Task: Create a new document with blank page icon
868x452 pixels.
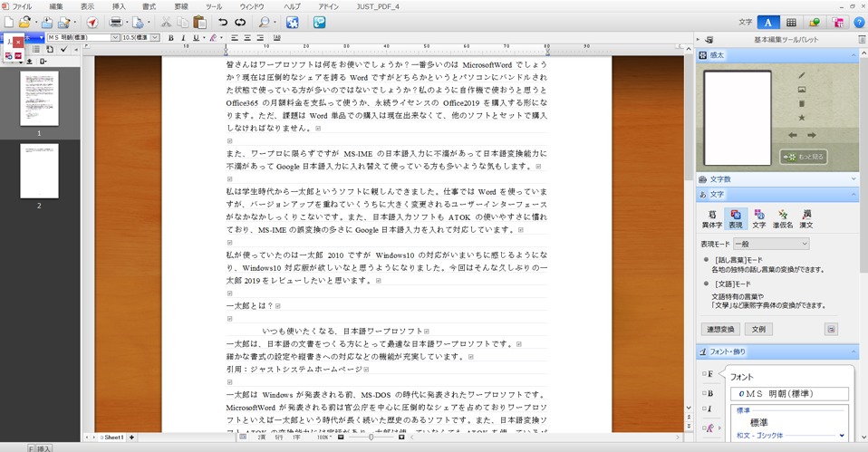Action: (9, 22)
